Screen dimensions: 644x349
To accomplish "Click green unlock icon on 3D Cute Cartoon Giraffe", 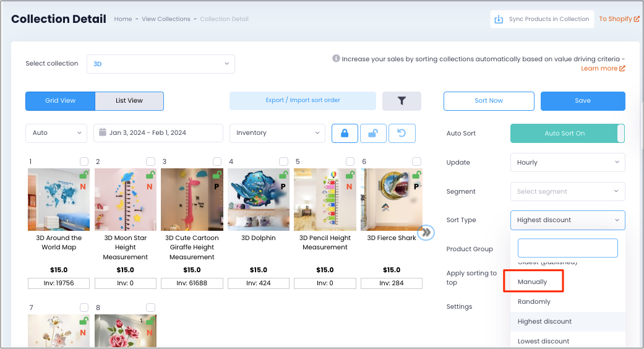I will point(217,175).
